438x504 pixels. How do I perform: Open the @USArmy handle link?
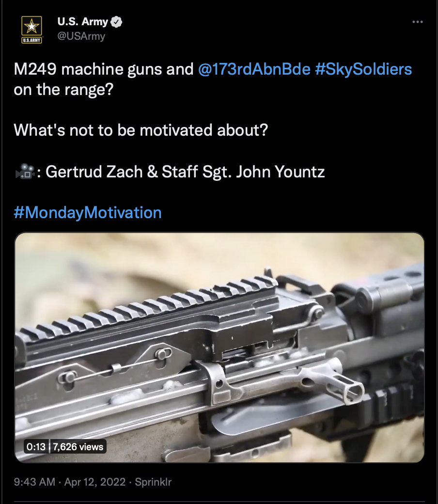81,36
